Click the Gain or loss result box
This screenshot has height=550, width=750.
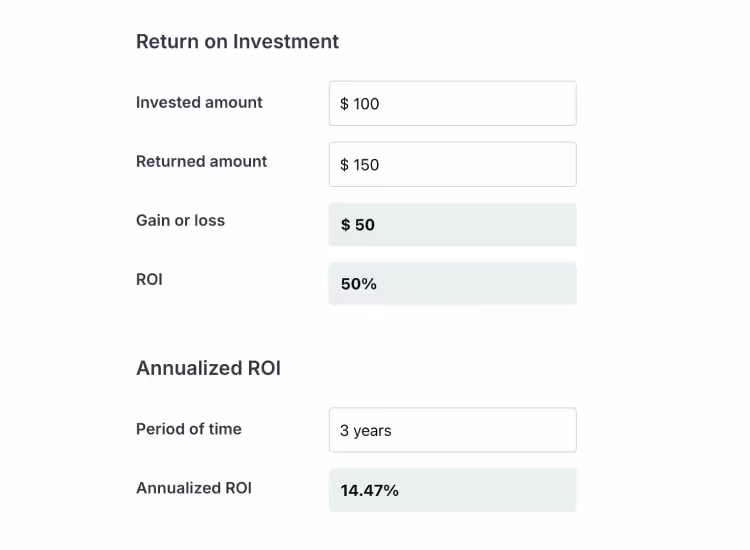[x=452, y=225]
